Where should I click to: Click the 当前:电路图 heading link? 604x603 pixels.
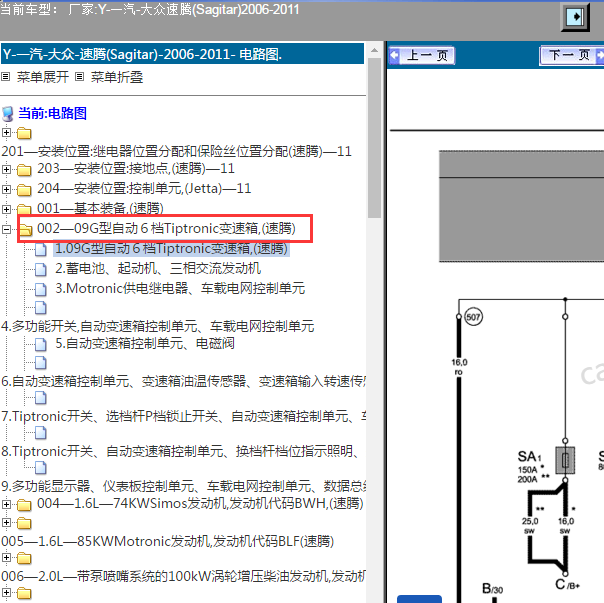[52, 113]
